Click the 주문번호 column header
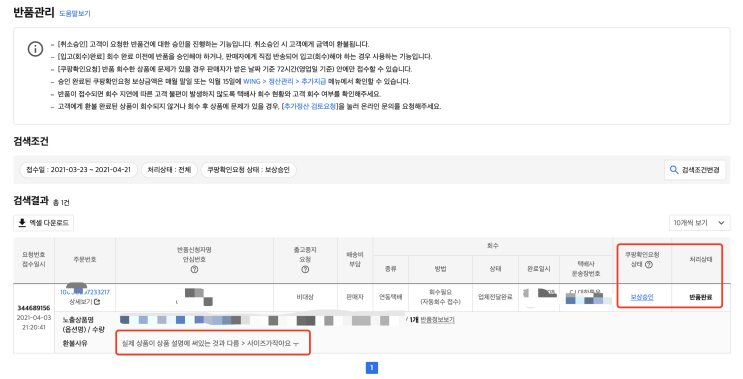This screenshot has height=379, width=743. tap(85, 260)
